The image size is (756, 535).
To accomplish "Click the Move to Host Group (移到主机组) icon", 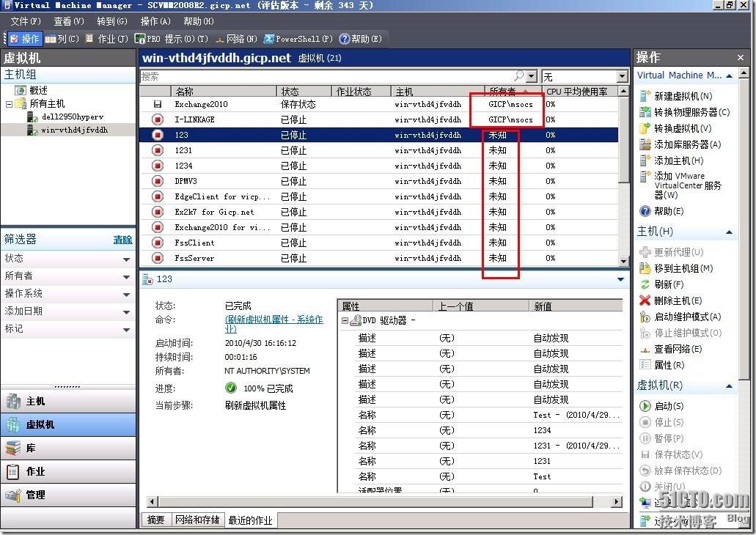I will [645, 268].
